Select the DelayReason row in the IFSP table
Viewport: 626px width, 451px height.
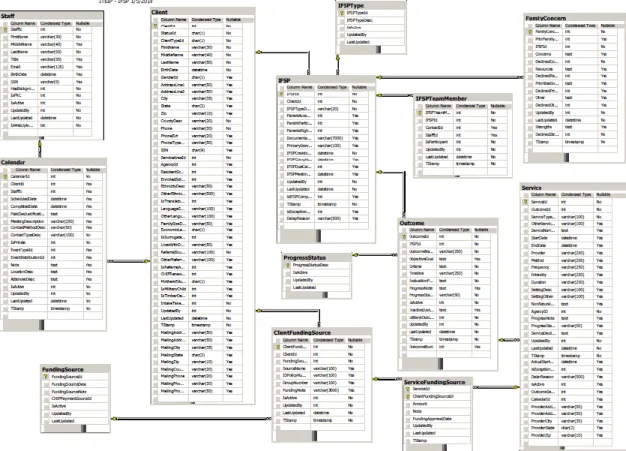pyautogui.click(x=323, y=219)
